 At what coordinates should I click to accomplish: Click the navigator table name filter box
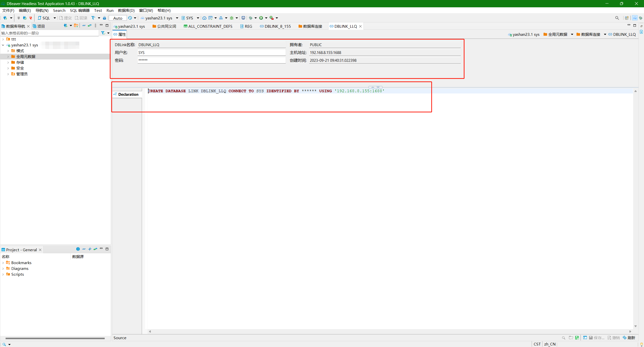[x=50, y=33]
